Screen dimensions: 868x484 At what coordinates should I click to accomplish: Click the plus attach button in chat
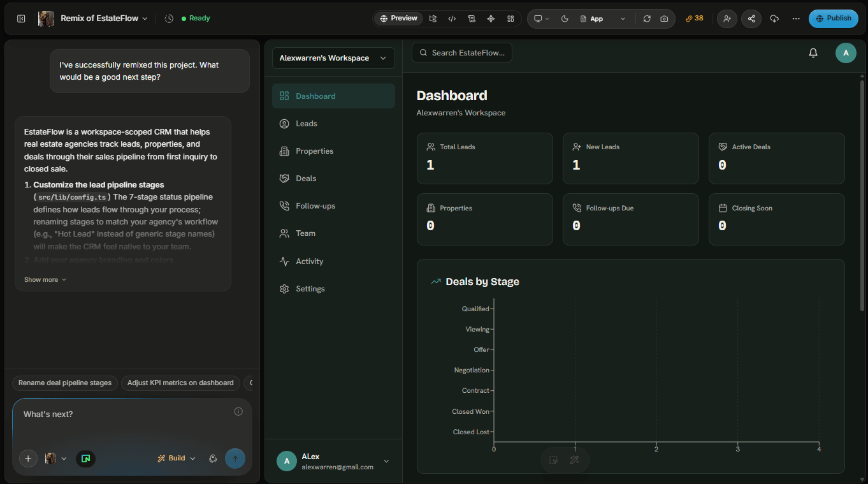28,458
